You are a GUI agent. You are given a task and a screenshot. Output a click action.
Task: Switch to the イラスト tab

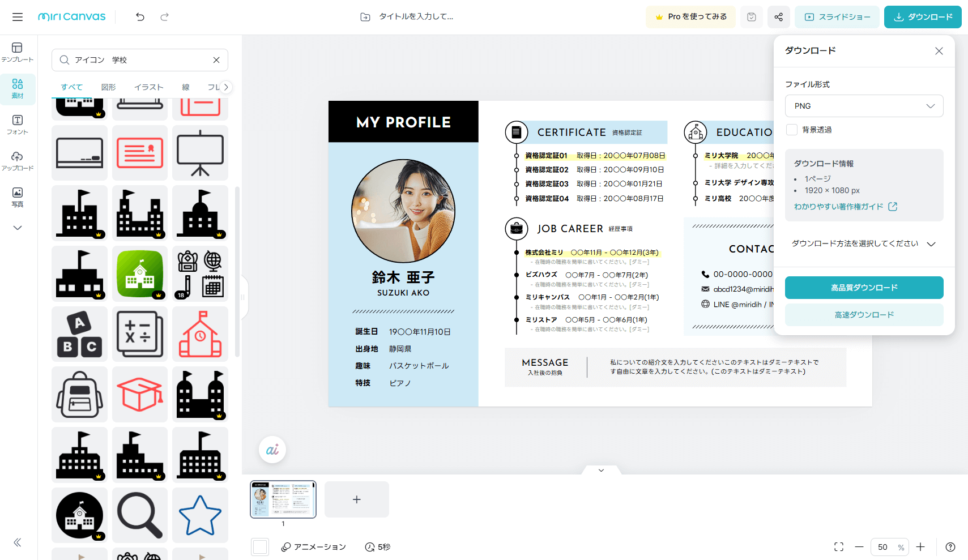pos(149,87)
